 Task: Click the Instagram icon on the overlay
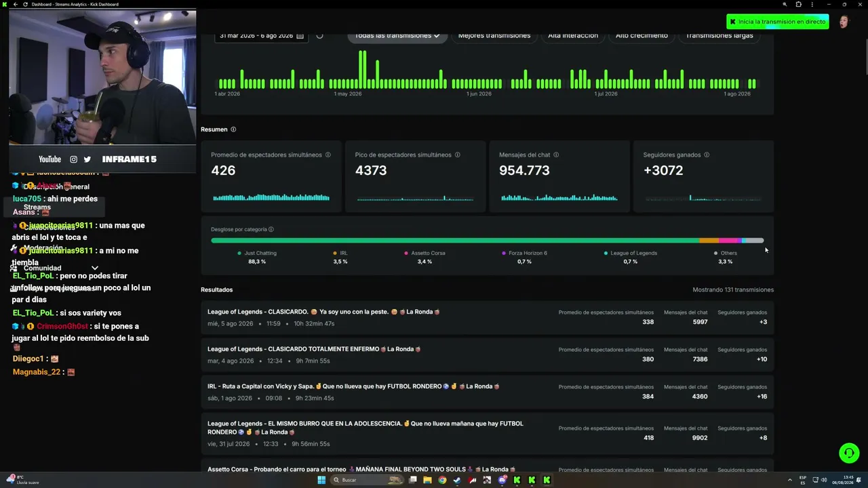point(73,159)
